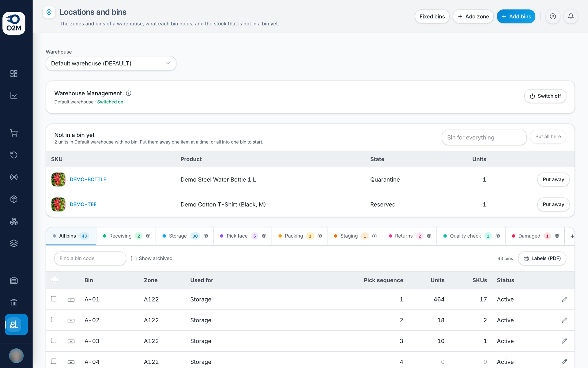
Task: Put away the DEMO-BOTTLE item
Action: point(553,179)
